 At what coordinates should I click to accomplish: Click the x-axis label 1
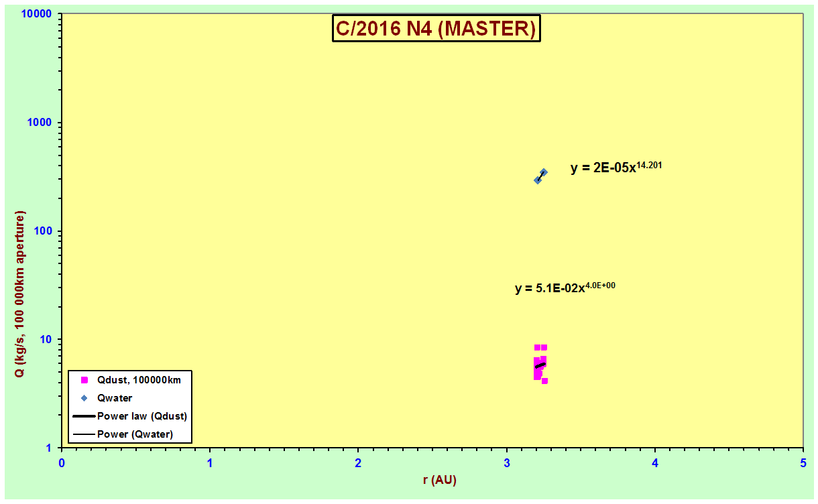click(210, 462)
